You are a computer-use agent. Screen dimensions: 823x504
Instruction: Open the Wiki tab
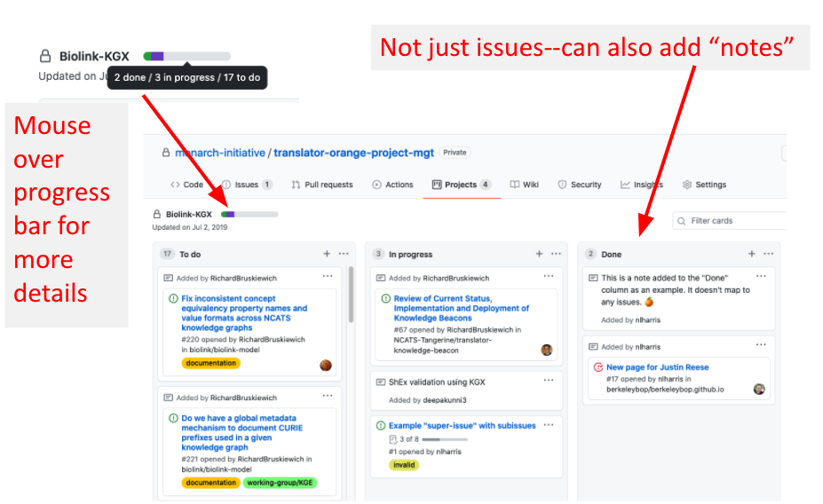(525, 185)
